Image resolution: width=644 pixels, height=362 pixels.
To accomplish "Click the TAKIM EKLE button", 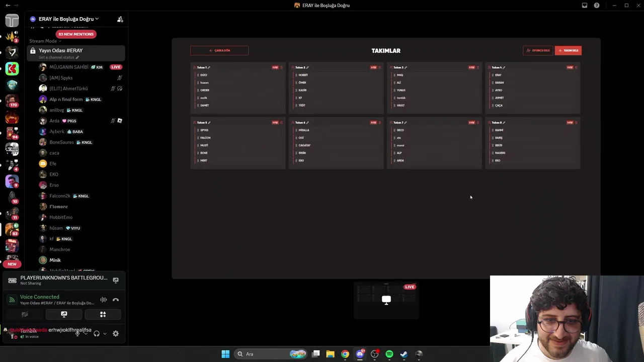I will point(568,50).
